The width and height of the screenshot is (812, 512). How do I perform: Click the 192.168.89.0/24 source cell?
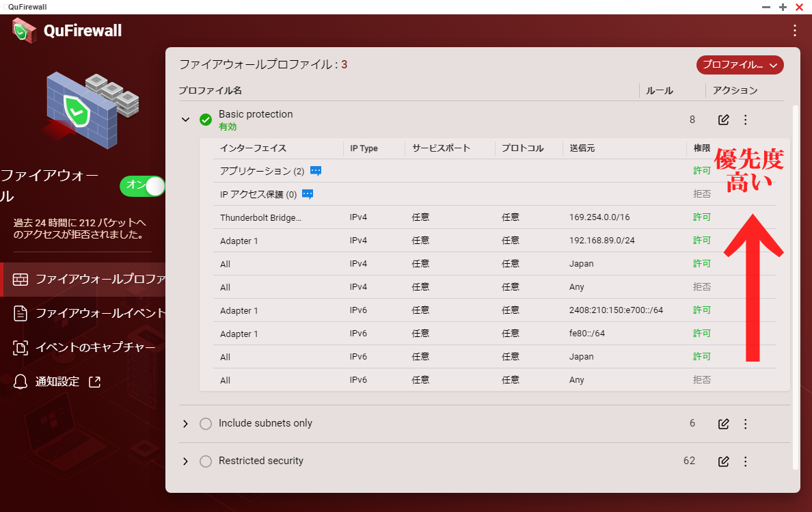tap(601, 240)
